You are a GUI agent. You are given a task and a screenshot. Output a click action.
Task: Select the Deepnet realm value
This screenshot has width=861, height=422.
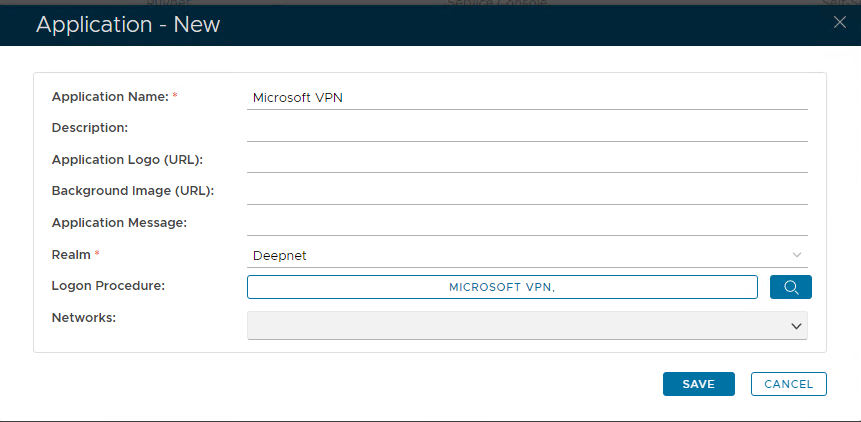[x=280, y=255]
